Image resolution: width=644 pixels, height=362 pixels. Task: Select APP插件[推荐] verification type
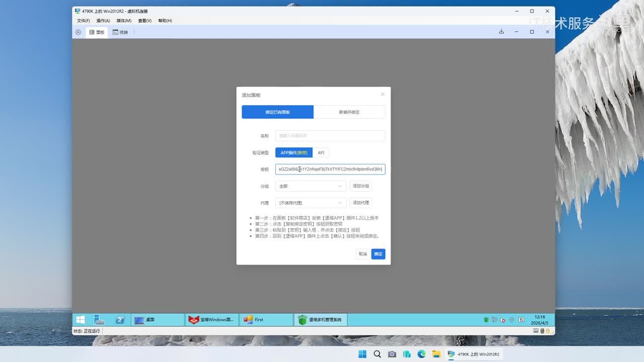click(294, 153)
